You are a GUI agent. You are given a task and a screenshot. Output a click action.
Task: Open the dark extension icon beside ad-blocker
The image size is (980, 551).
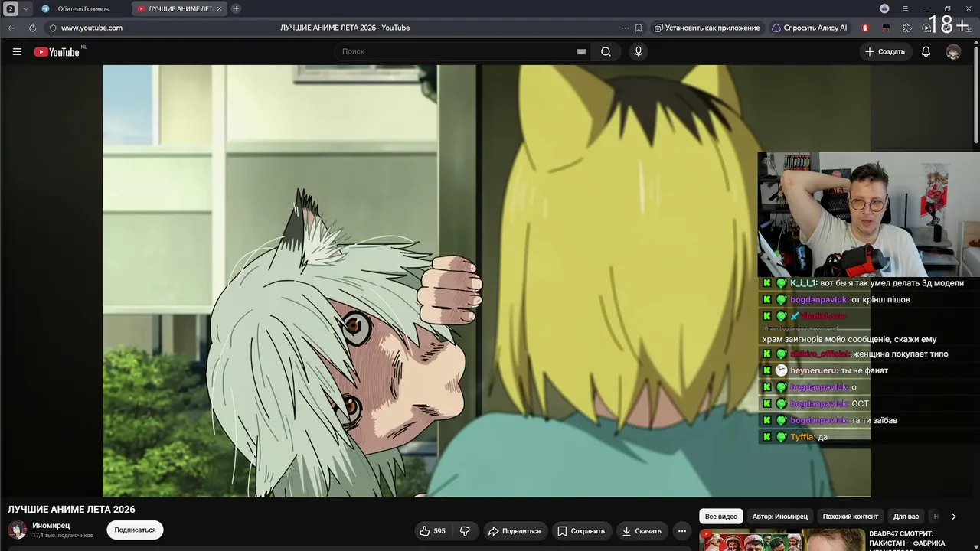(x=886, y=28)
